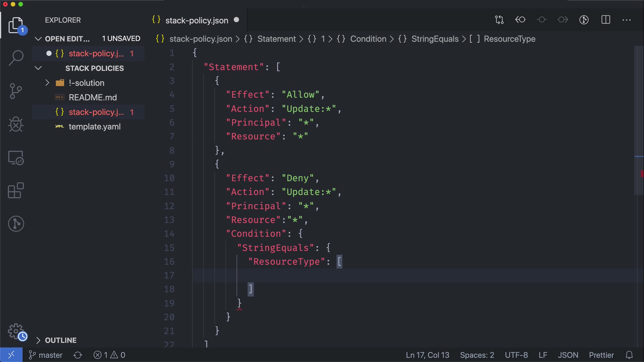
Task: Open README.md from the file list
Action: pos(93,98)
